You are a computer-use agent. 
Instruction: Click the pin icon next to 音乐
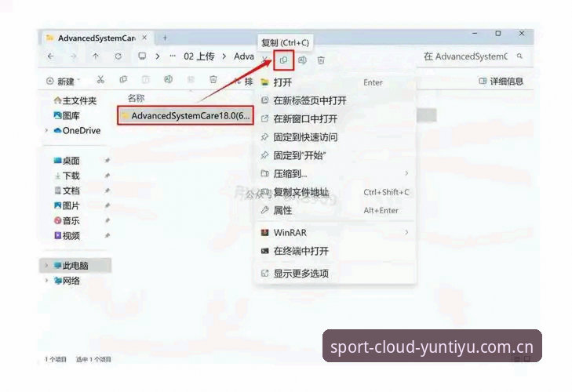[107, 220]
